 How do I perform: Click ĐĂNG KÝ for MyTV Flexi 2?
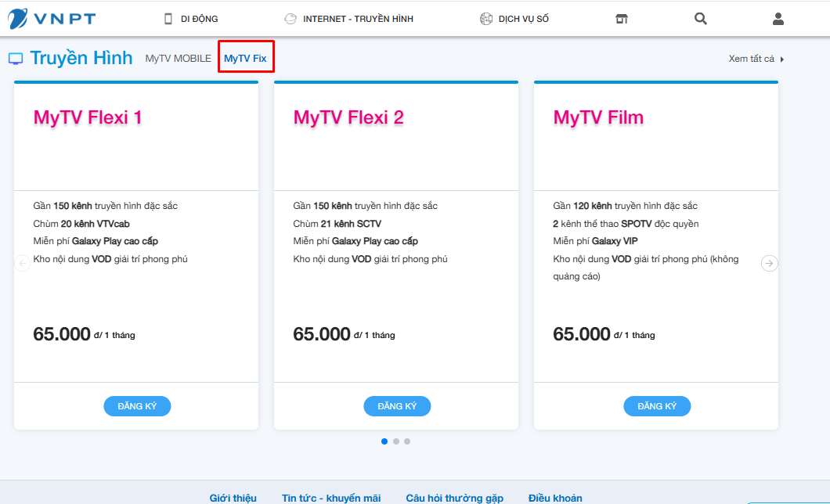(397, 406)
